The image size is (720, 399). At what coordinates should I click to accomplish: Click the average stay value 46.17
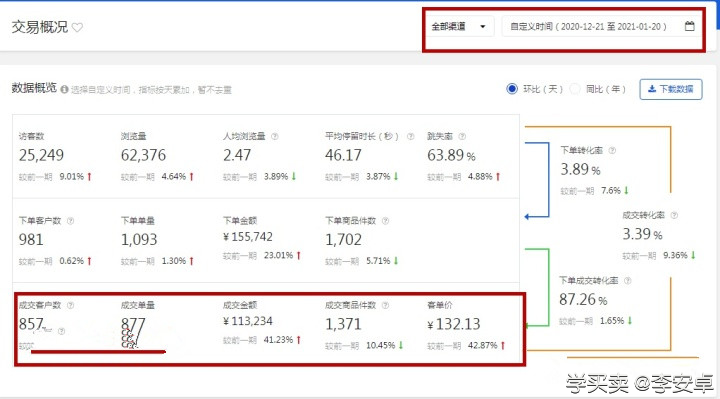point(343,155)
